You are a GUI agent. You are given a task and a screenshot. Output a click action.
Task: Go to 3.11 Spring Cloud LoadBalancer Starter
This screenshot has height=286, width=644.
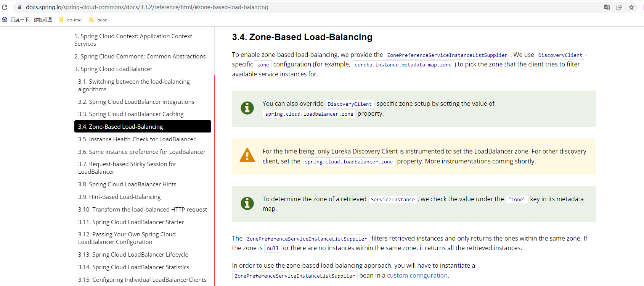pos(131,222)
